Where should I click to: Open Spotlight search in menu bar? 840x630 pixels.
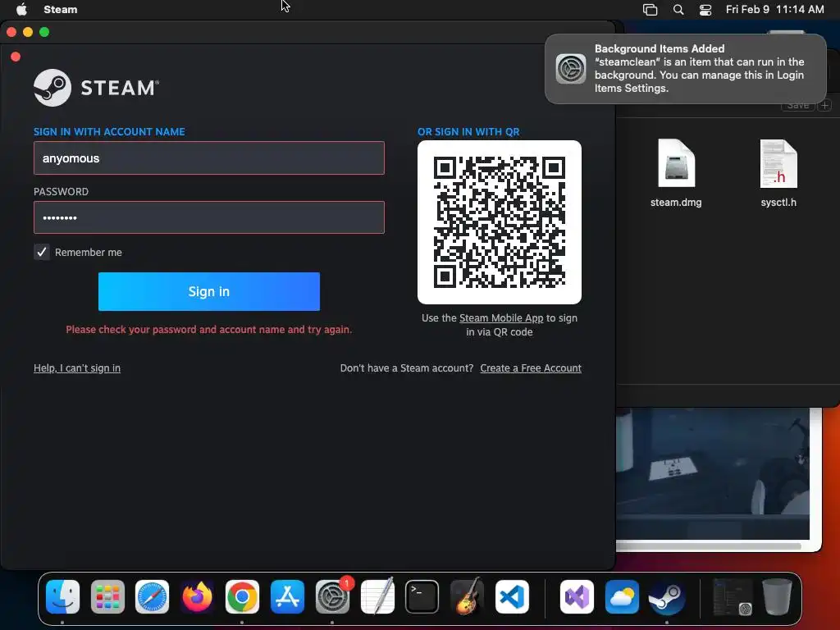(x=678, y=10)
